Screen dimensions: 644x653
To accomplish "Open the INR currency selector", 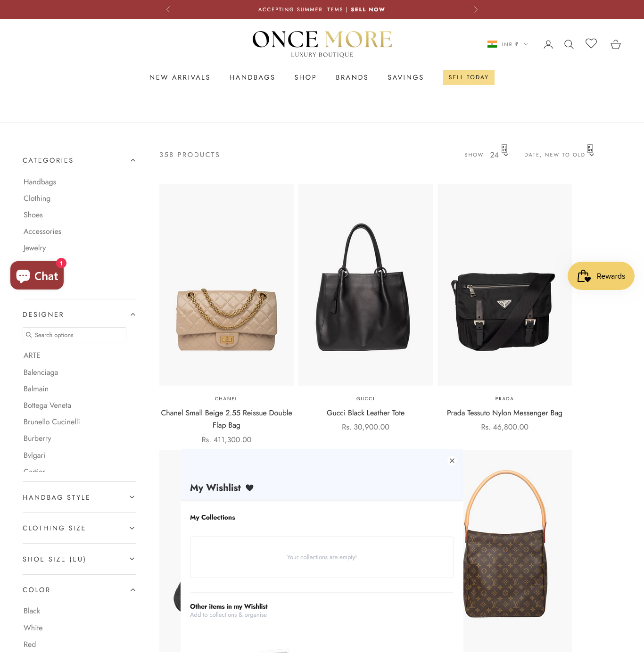I will (508, 44).
